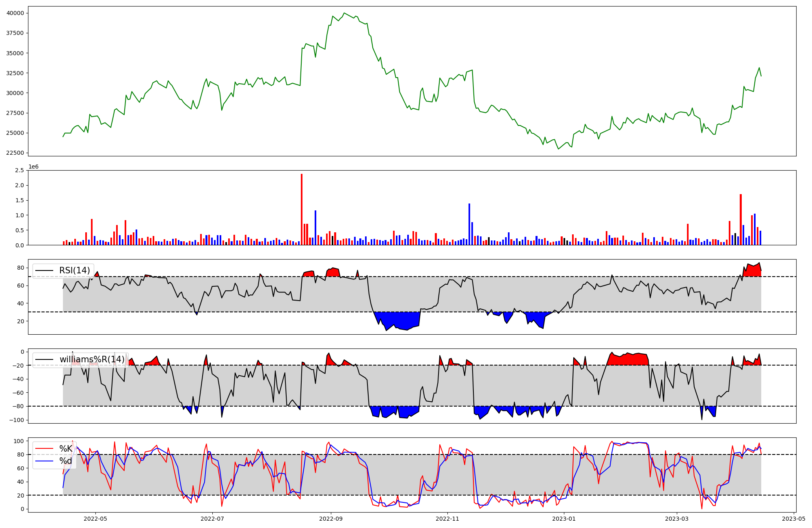
Task: Click the 2022-05 x-axis date label
Action: pyautogui.click(x=95, y=519)
